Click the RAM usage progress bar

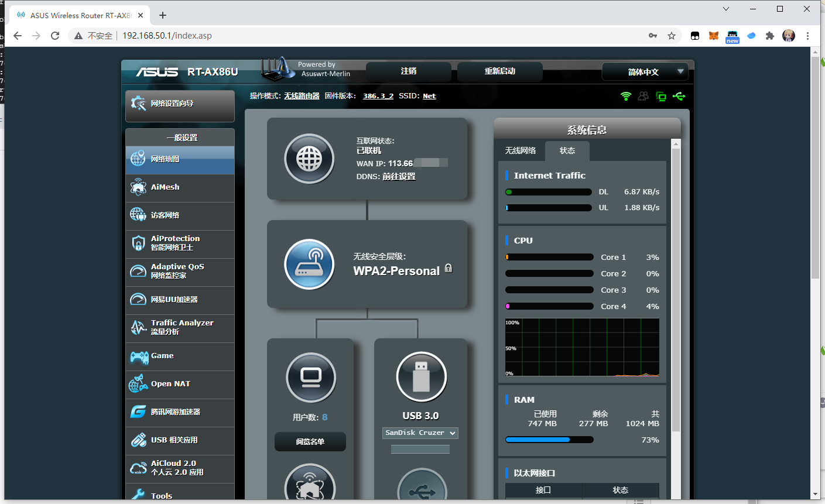tap(549, 440)
